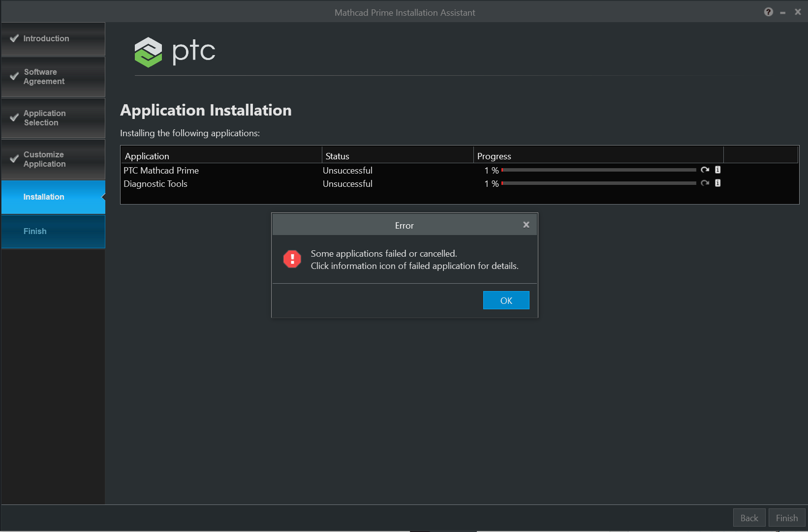View error details for PTC Mathcad Prime
Viewport: 808px width, 532px height.
717,170
